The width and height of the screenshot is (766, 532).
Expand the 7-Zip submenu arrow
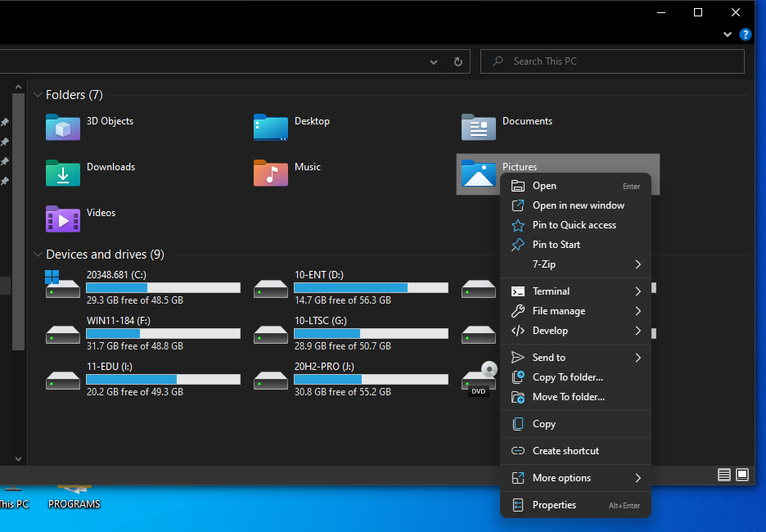coord(638,264)
